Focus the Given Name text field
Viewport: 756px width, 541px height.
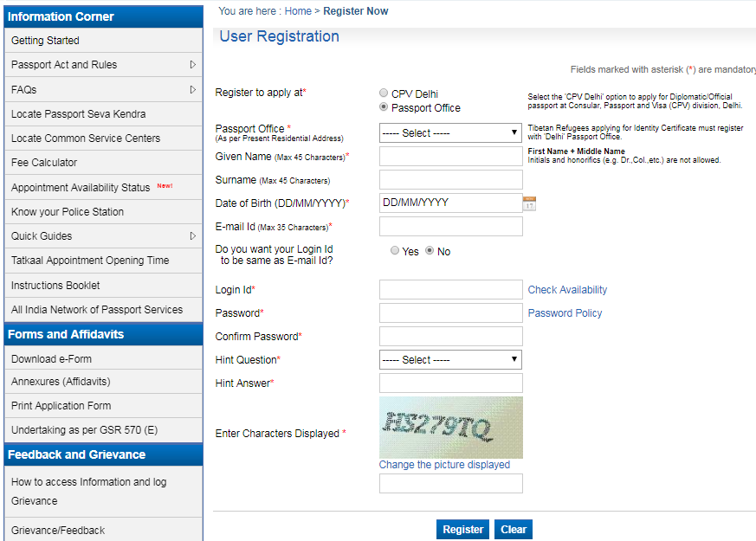pos(450,157)
